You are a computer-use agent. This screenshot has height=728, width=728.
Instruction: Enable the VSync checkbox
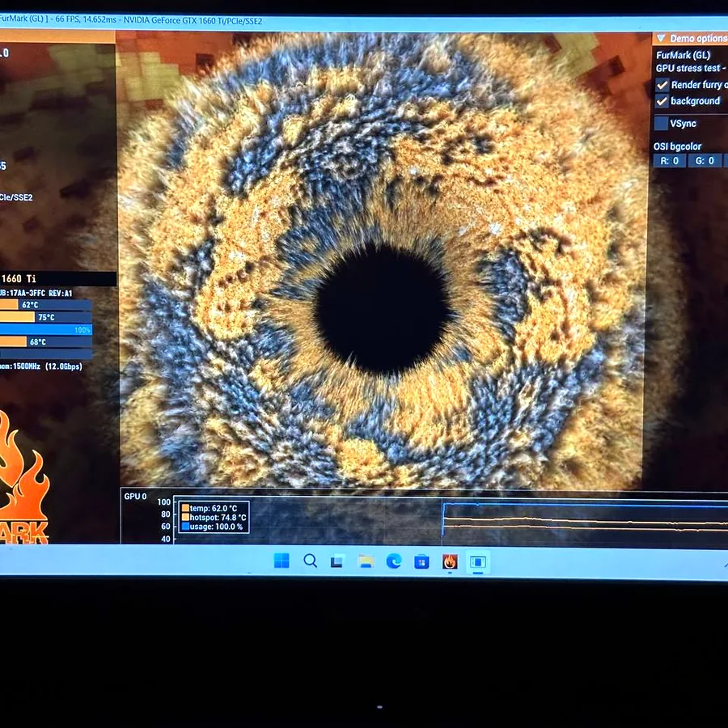click(661, 124)
